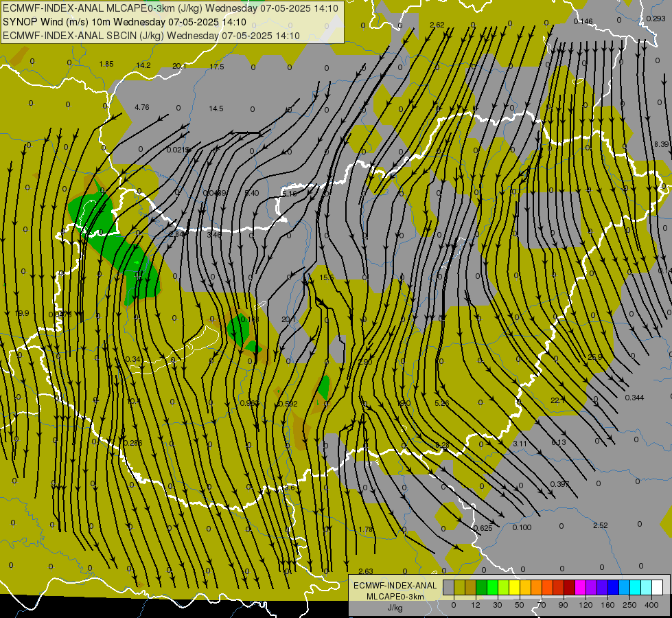Pick the dark red legend swatch right of 90

(x=569, y=588)
